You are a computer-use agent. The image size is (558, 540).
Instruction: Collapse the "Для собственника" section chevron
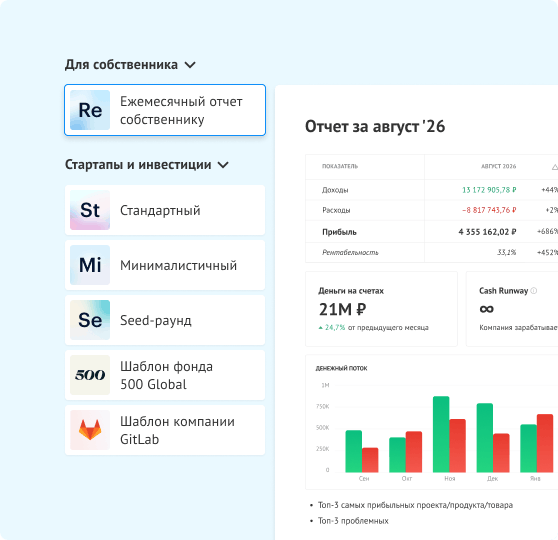point(190,65)
